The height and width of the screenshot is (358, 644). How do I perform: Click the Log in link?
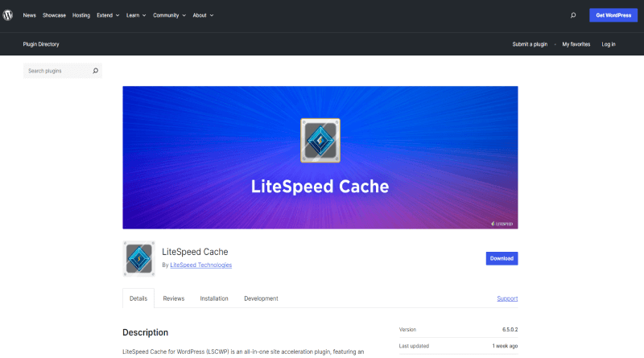click(609, 44)
